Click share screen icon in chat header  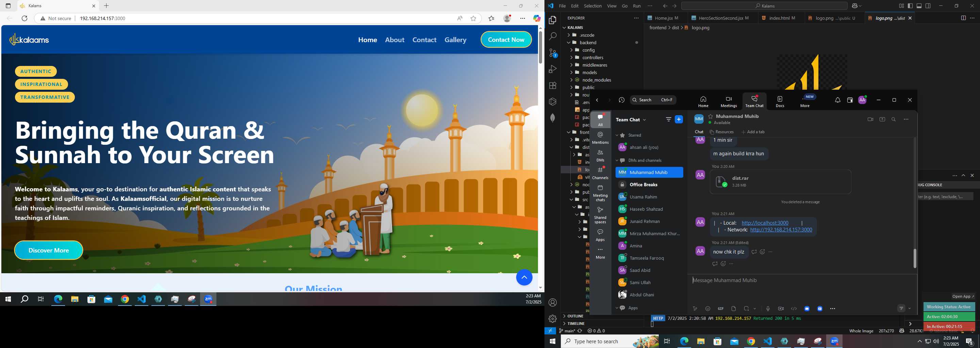click(882, 119)
